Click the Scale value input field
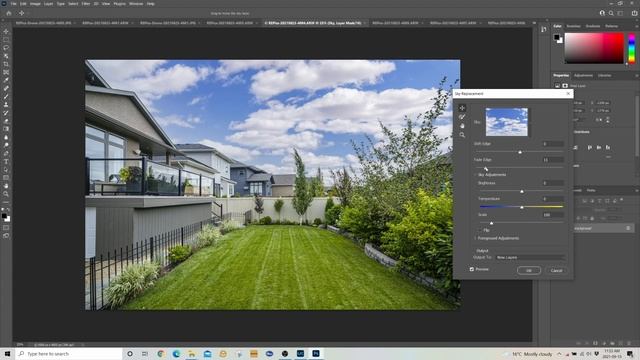 click(x=553, y=215)
